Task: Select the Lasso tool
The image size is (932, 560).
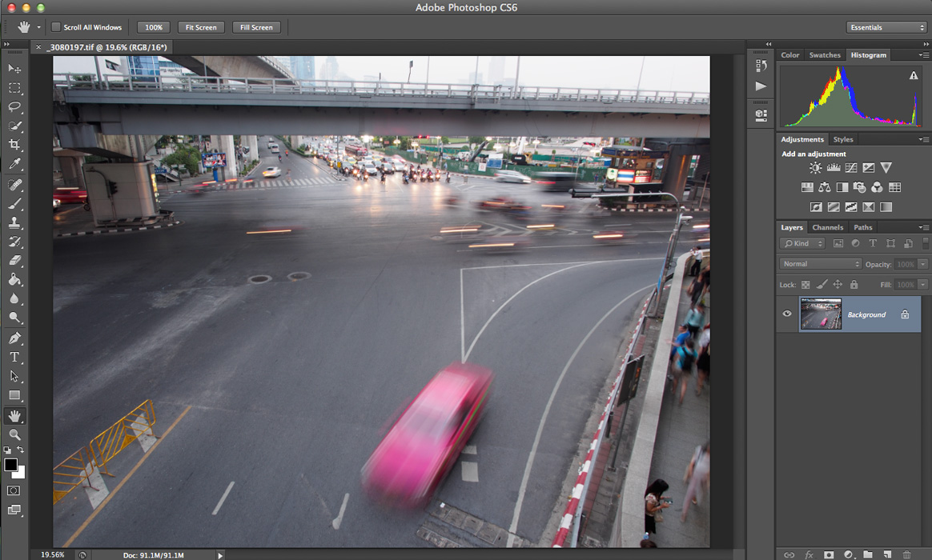Action: 14,106
